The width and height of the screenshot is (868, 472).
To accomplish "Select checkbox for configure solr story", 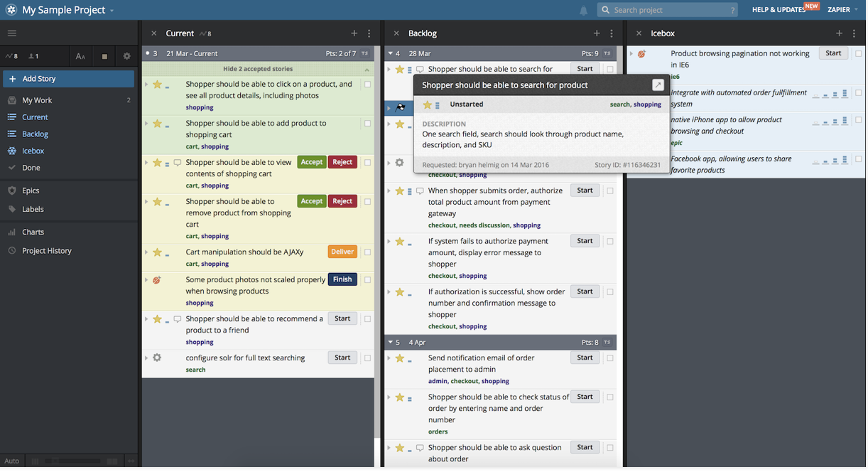I will (367, 358).
